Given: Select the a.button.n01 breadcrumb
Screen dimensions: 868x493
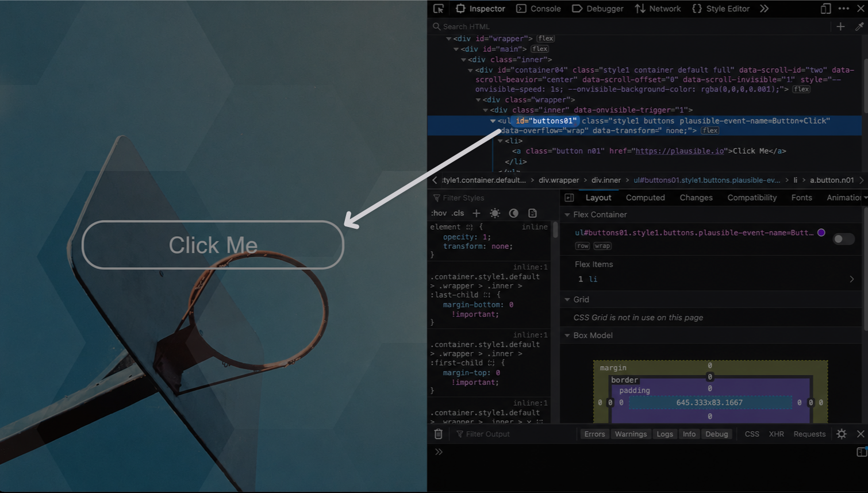Looking at the screenshot, I should [x=832, y=180].
